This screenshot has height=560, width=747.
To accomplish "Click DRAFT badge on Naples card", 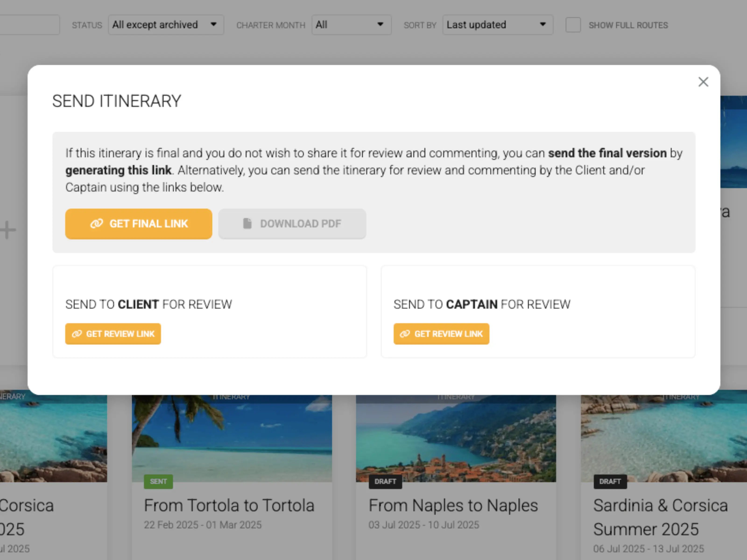I will [x=385, y=481].
